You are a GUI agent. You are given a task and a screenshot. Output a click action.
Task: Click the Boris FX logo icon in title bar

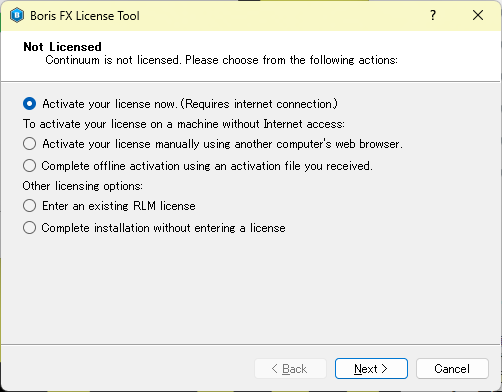coord(17,15)
